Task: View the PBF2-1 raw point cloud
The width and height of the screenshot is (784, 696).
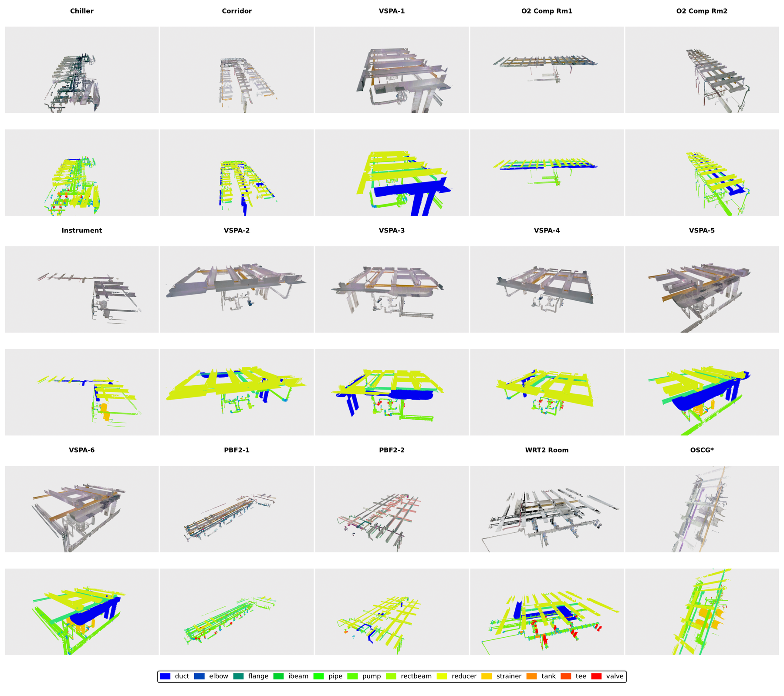Action: 237,509
